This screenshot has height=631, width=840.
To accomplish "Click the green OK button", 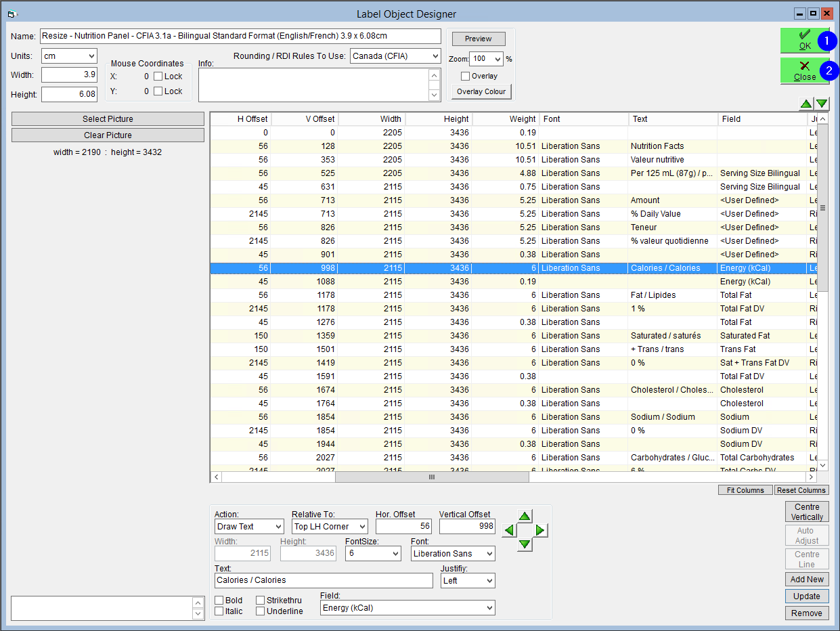I will tap(805, 41).
